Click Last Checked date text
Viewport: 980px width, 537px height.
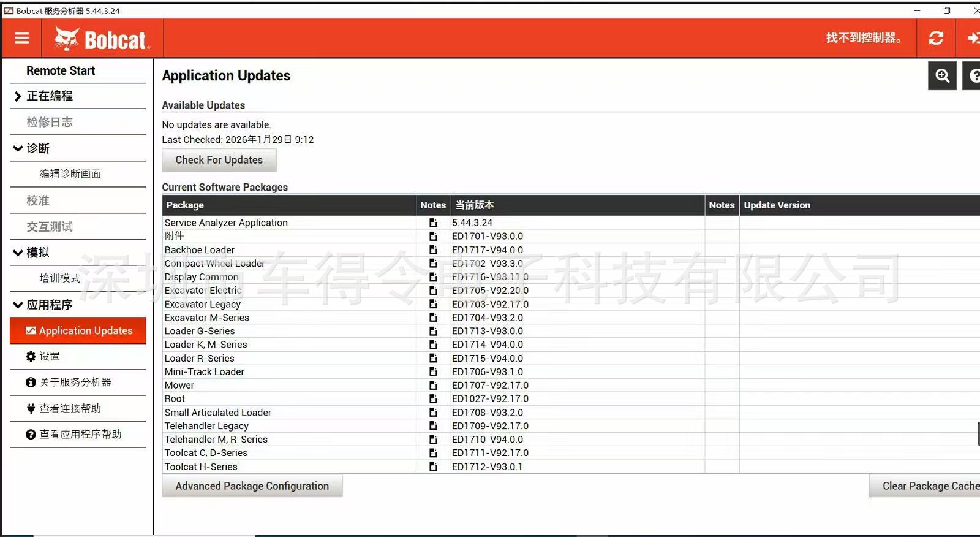pyautogui.click(x=238, y=140)
